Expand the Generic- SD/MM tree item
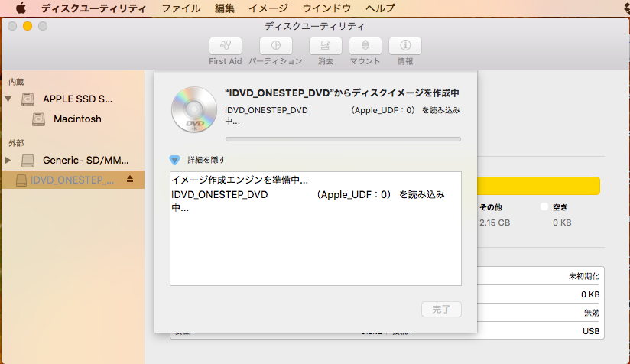 point(8,160)
